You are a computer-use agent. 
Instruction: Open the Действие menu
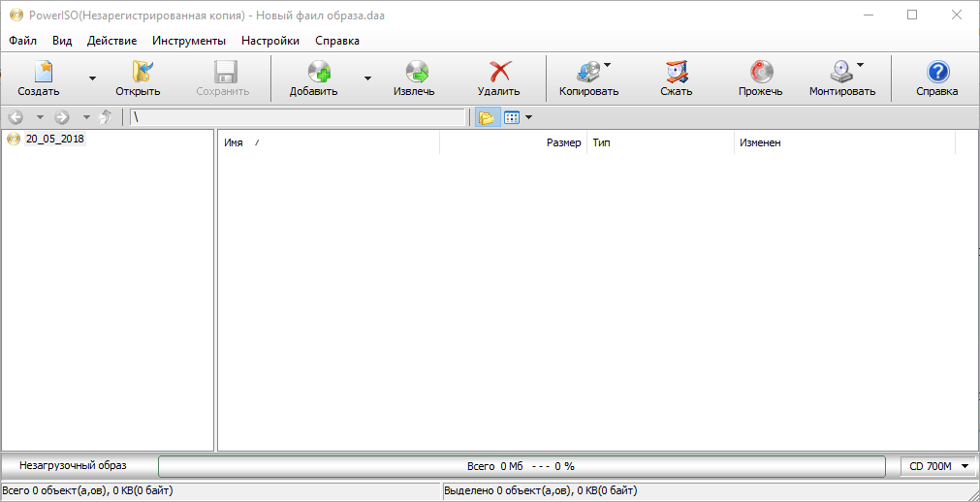[x=111, y=41]
